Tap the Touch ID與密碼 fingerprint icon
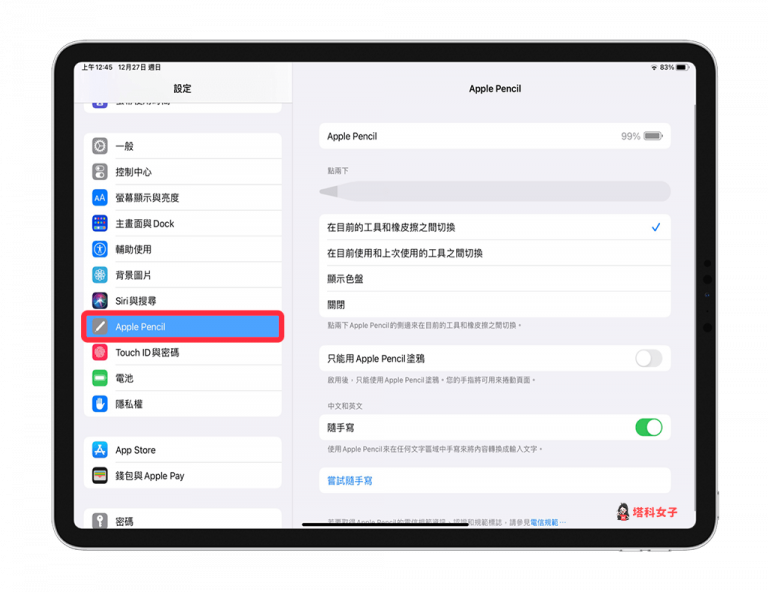768x592 pixels. click(x=100, y=353)
